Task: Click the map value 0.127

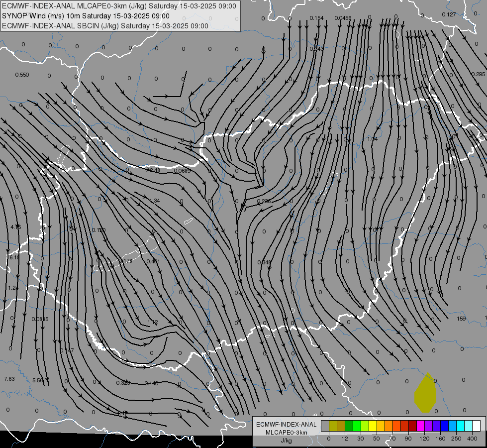Action: pyautogui.click(x=449, y=14)
